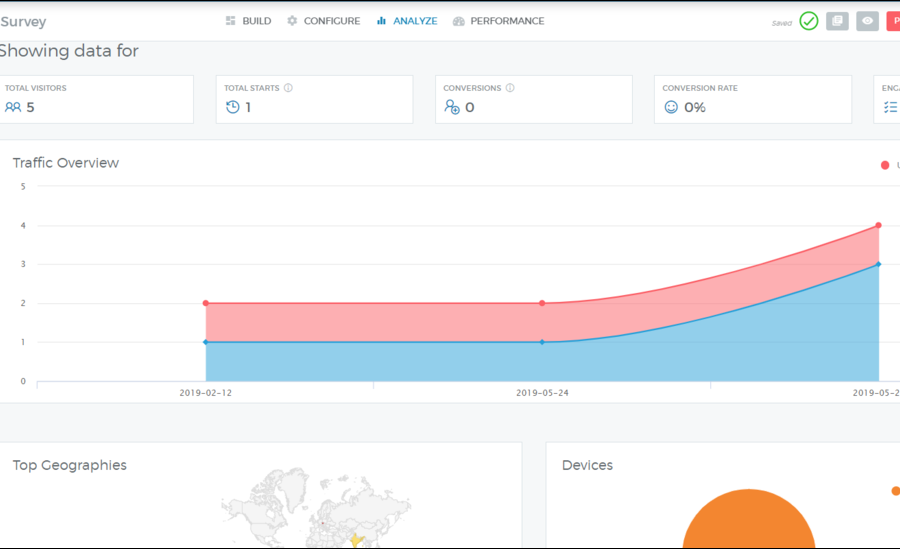Click the info icon beside Total Starts
The width and height of the screenshot is (900, 549).
point(288,88)
